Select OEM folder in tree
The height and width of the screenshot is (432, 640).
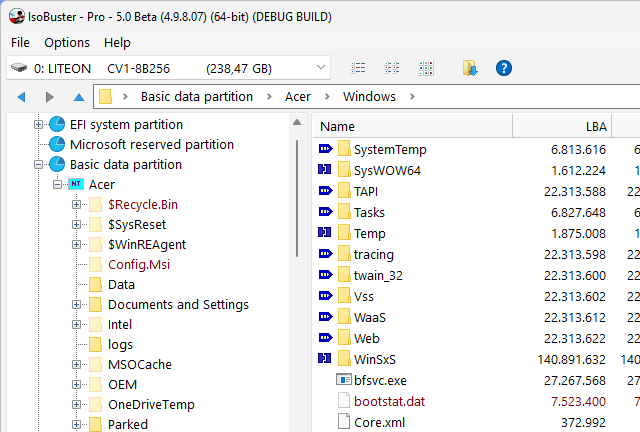pyautogui.click(x=122, y=385)
